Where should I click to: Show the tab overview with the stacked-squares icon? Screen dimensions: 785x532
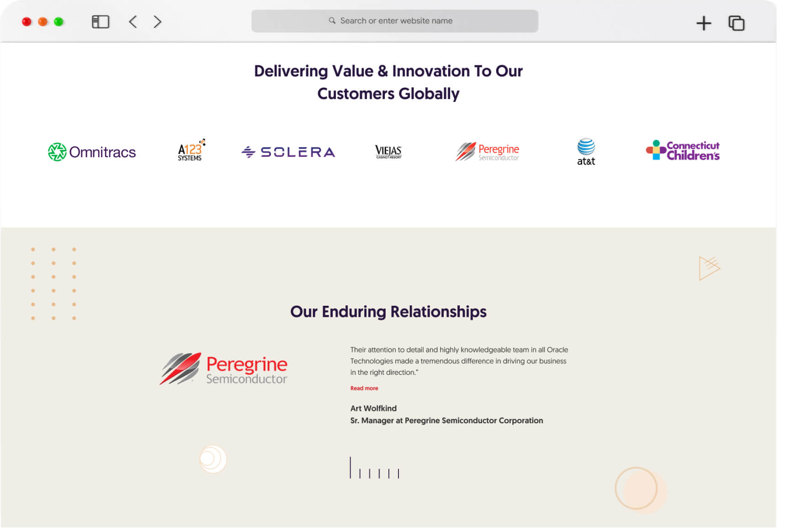click(x=736, y=22)
